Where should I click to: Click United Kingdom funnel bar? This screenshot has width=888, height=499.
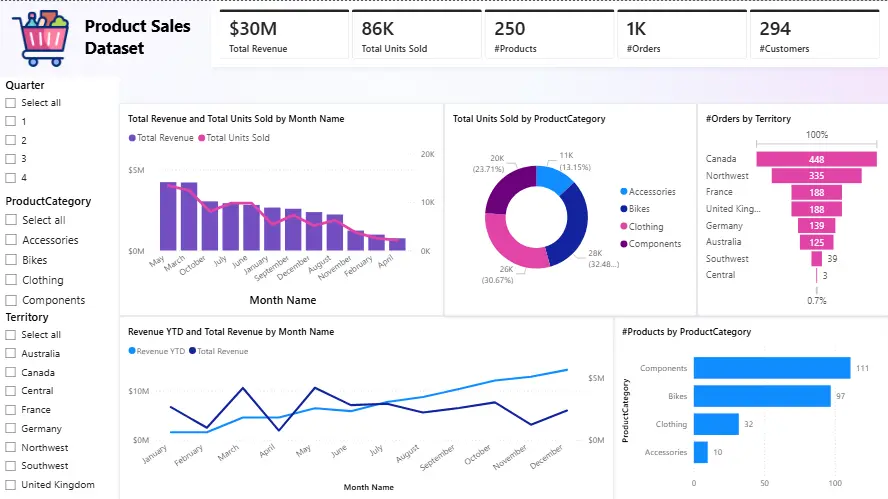816,209
